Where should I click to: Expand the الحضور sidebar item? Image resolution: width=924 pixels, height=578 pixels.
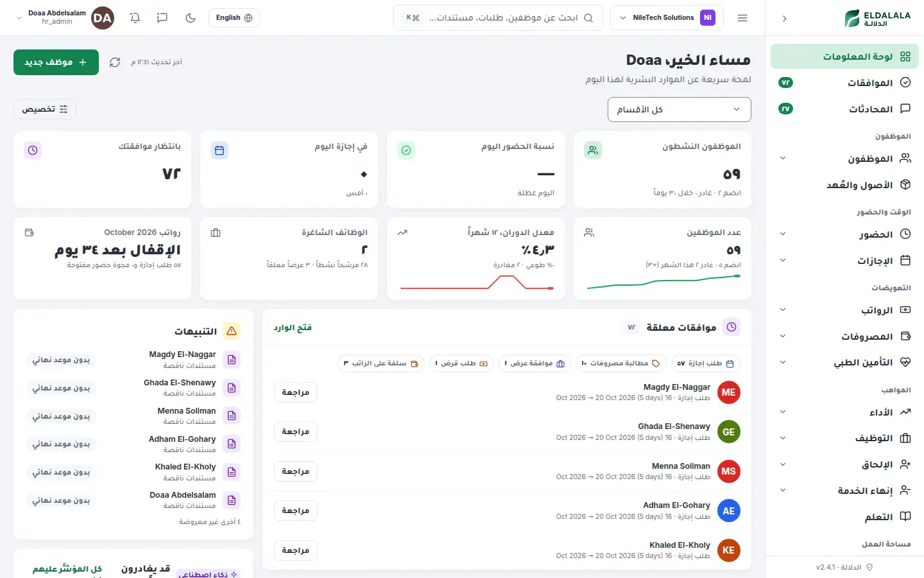point(844,234)
